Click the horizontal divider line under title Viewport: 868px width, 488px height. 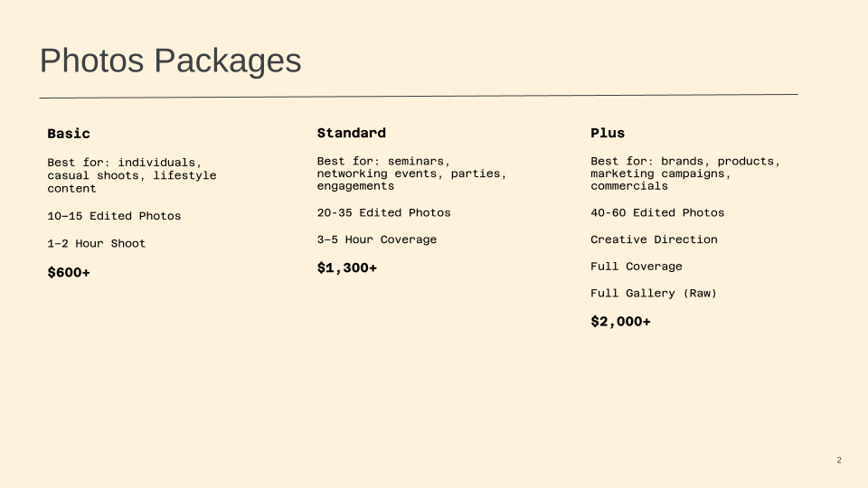tap(418, 96)
